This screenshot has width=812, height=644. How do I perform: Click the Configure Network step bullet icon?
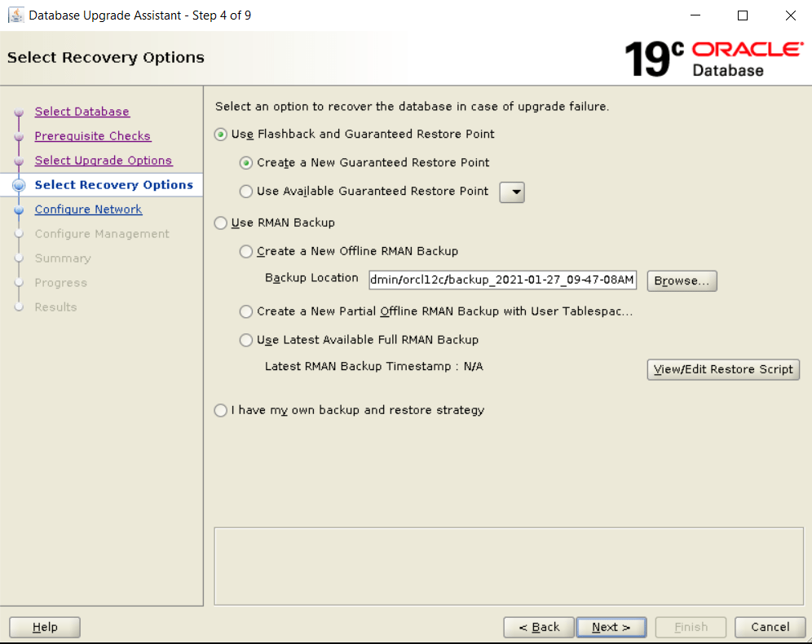click(20, 210)
